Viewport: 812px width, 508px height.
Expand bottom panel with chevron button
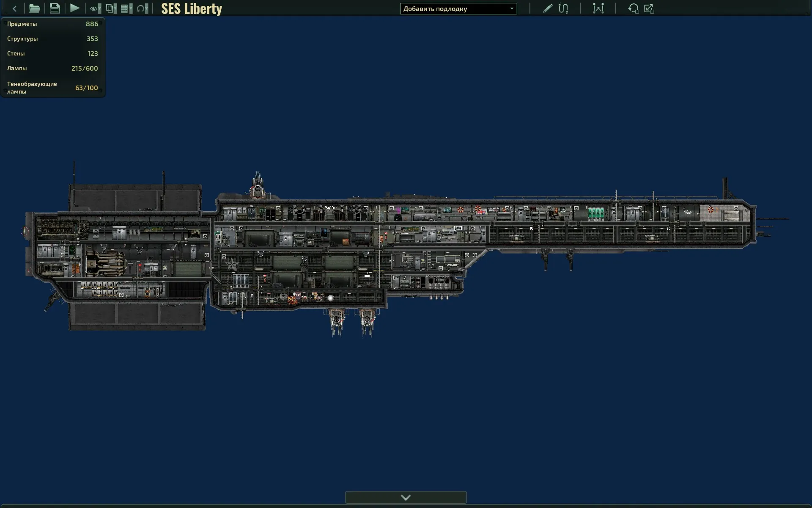click(x=406, y=497)
